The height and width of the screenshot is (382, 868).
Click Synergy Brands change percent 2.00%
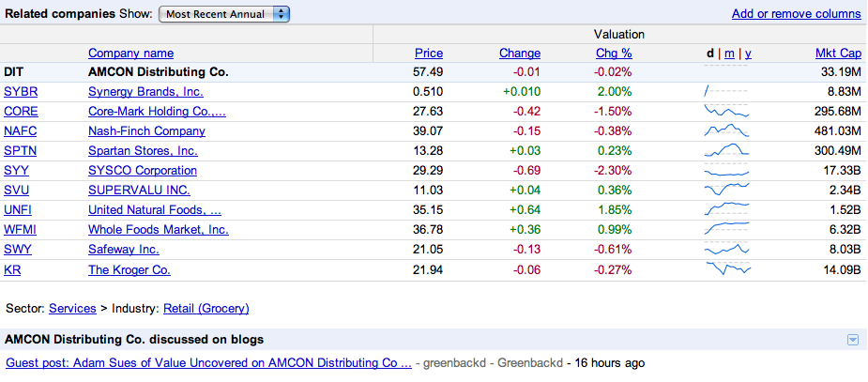coord(615,91)
